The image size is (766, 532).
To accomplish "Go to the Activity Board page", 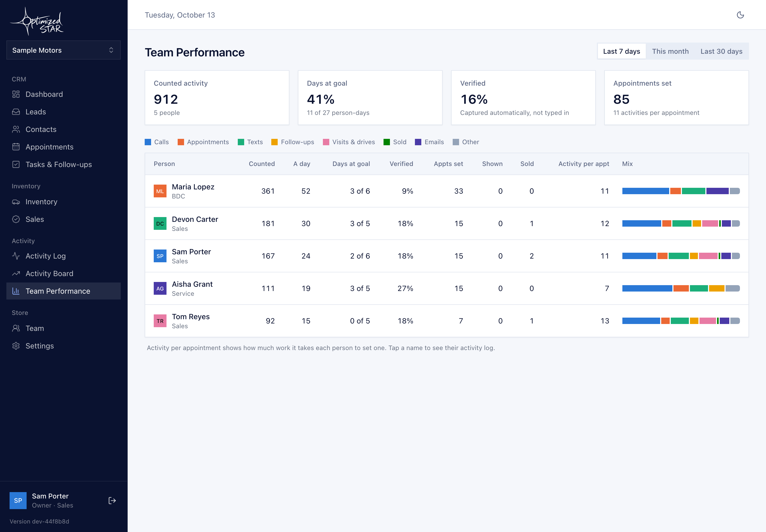I will [63, 274].
